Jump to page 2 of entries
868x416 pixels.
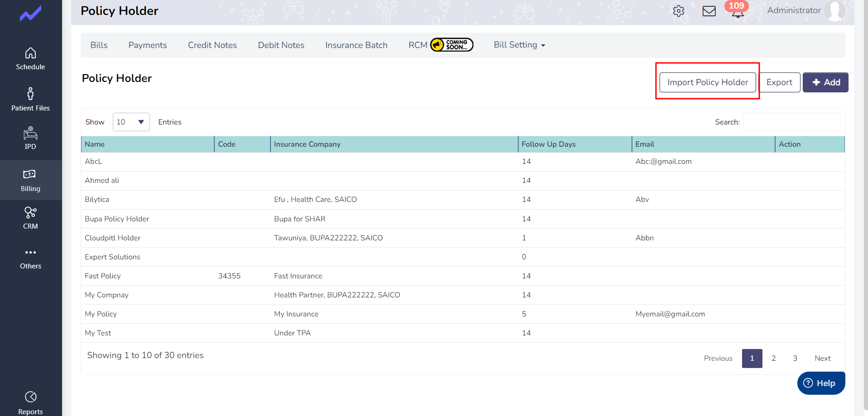(x=773, y=359)
